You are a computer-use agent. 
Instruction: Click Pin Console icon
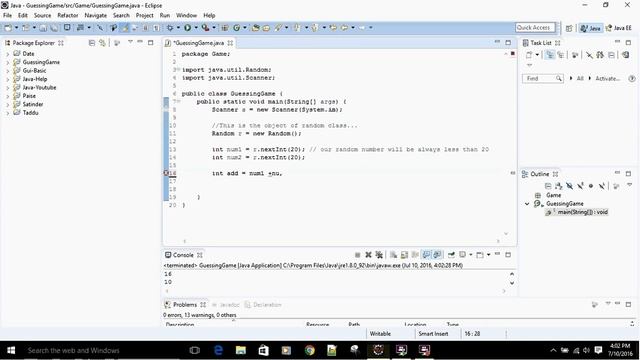pyautogui.click(x=451, y=255)
